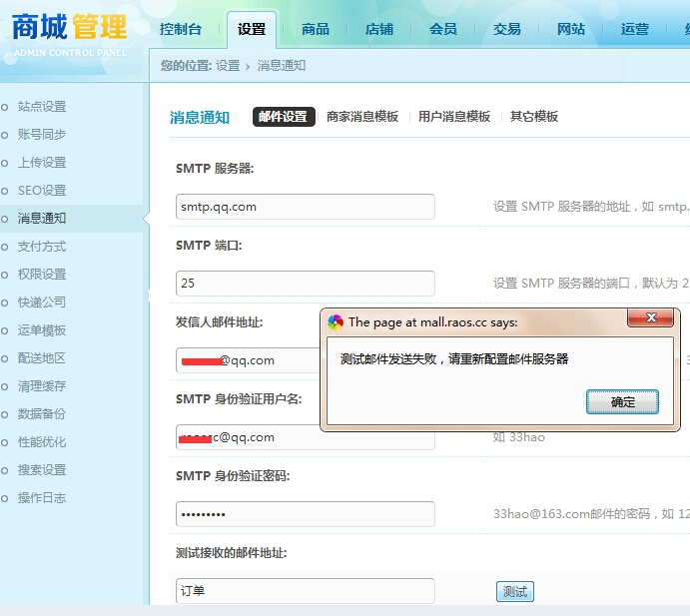This screenshot has height=616, width=690.
Task: Open 操作日志 from the sidebar
Action: [42, 498]
